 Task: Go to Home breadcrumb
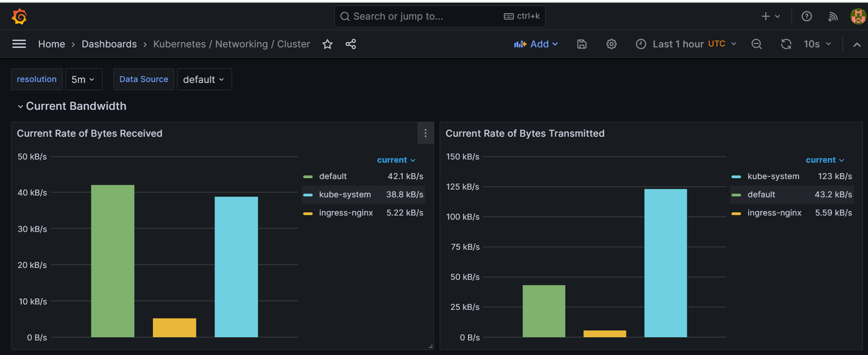pos(51,44)
